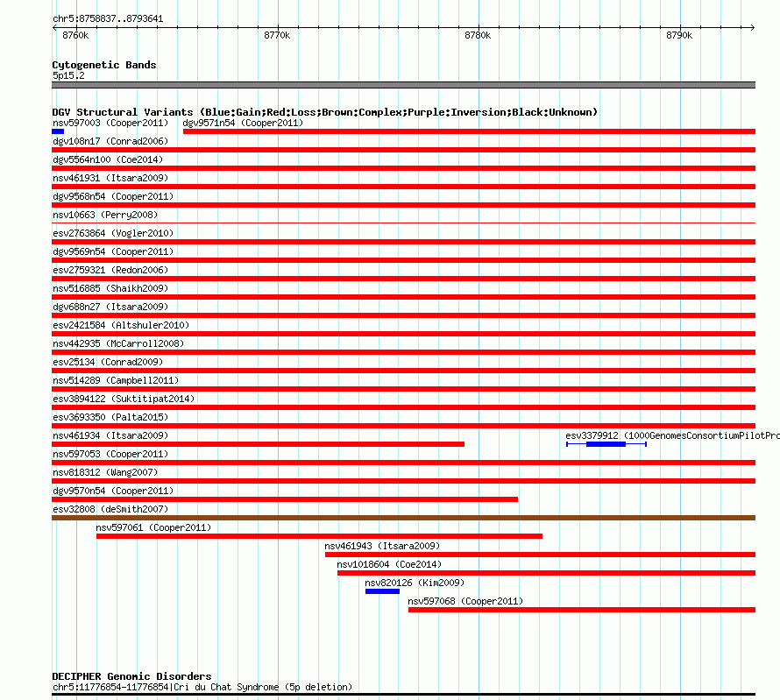Click the thin red line of nsv10663

pos(403,223)
